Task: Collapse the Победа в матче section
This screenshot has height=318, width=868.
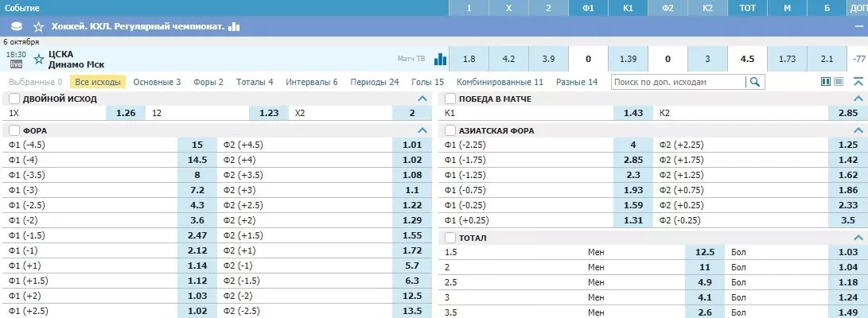Action: pos(858,99)
